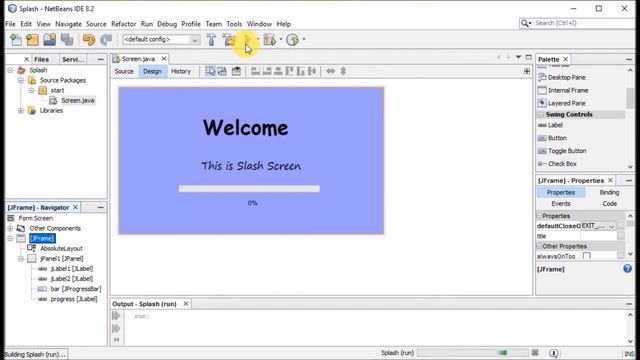This screenshot has width=640, height=360.
Task: Open the Events properties tab
Action: (x=561, y=204)
